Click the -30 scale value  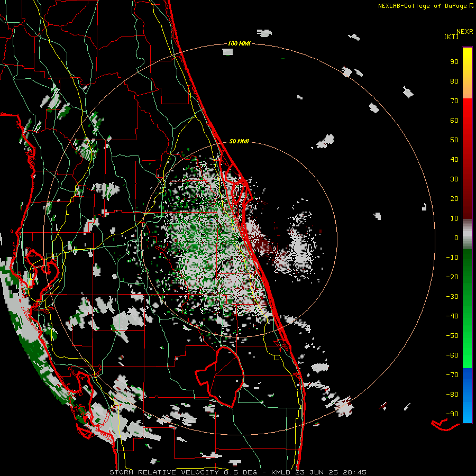452,297
